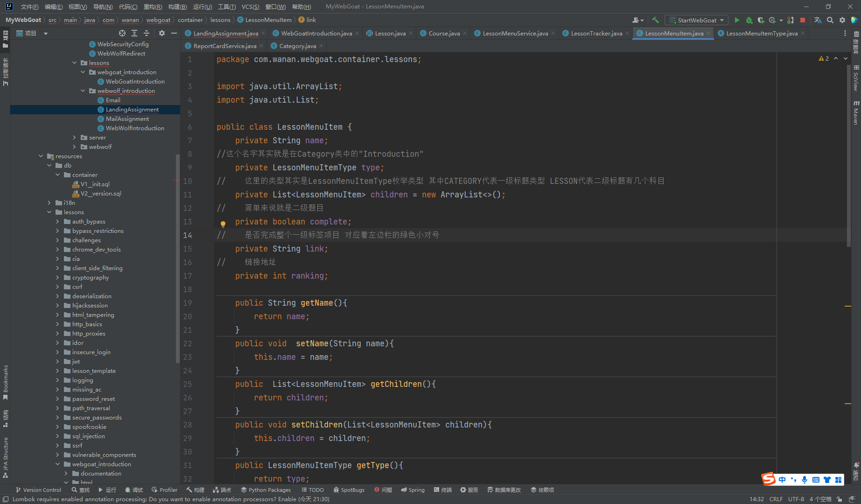The width and height of the screenshot is (861, 504).
Task: Change UTF-8 file encoding
Action: [x=796, y=499]
